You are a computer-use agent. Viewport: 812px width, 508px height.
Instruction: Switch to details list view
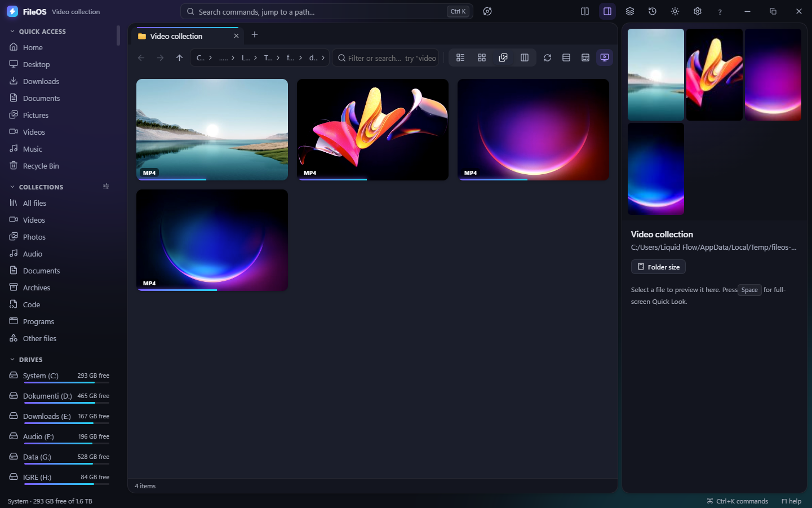pyautogui.click(x=460, y=58)
